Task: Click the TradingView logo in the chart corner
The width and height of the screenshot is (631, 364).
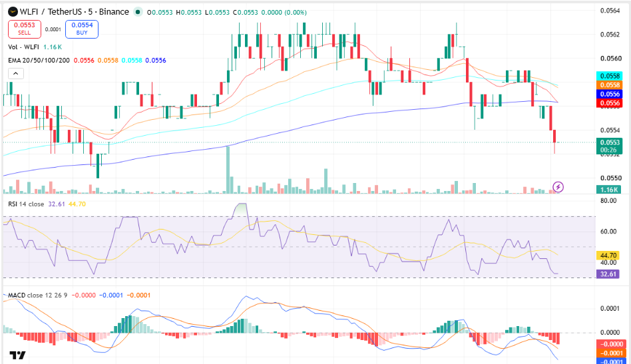Action: (18, 355)
